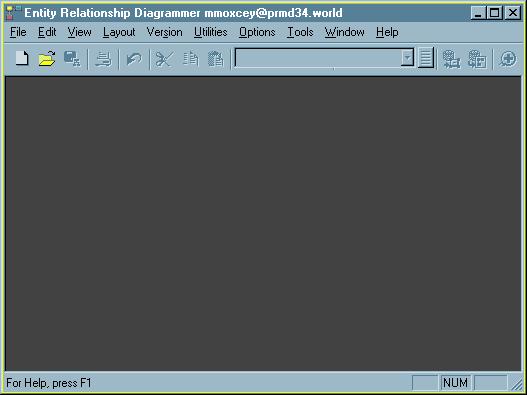The width and height of the screenshot is (527, 395).
Task: Open the Window menu
Action: pyautogui.click(x=344, y=32)
